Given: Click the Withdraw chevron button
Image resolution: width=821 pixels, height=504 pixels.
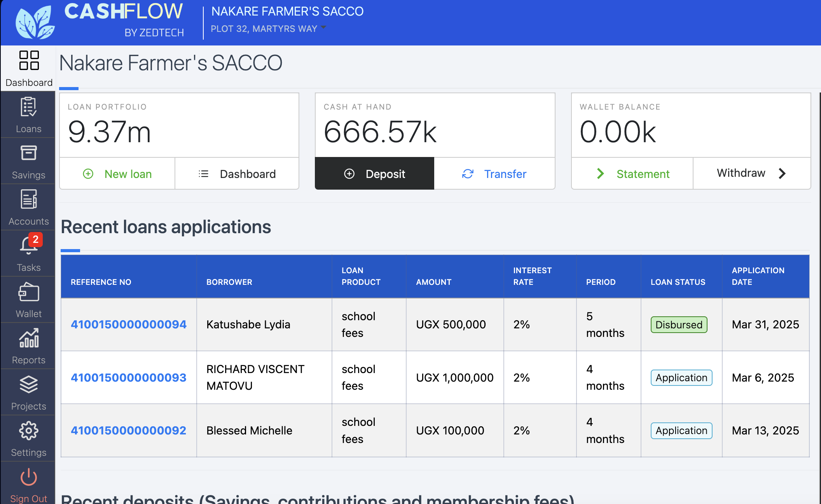Looking at the screenshot, I should (x=751, y=173).
